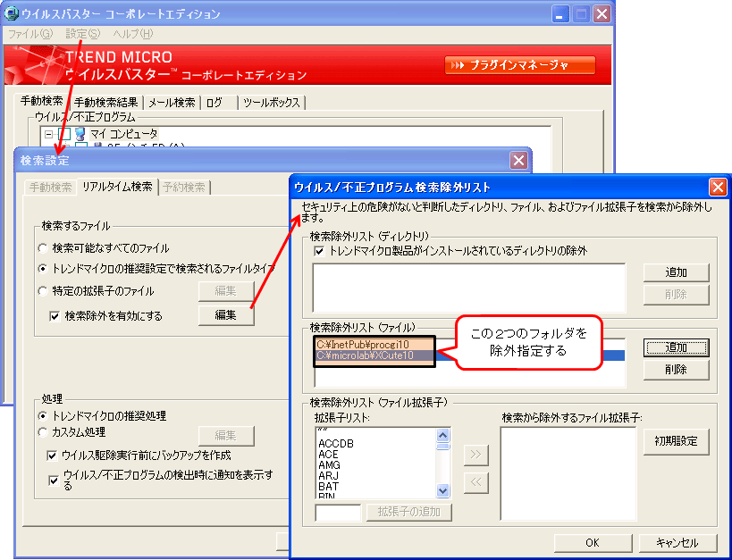The image size is (732, 560).
Task: Click the 初期設定 button
Action: pyautogui.click(x=676, y=441)
